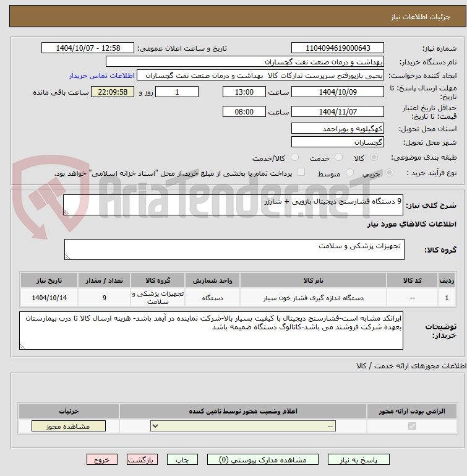Viewport: 467px width, 476px height.
Task: Click the validity hour field 08:00
Action: 244,111
